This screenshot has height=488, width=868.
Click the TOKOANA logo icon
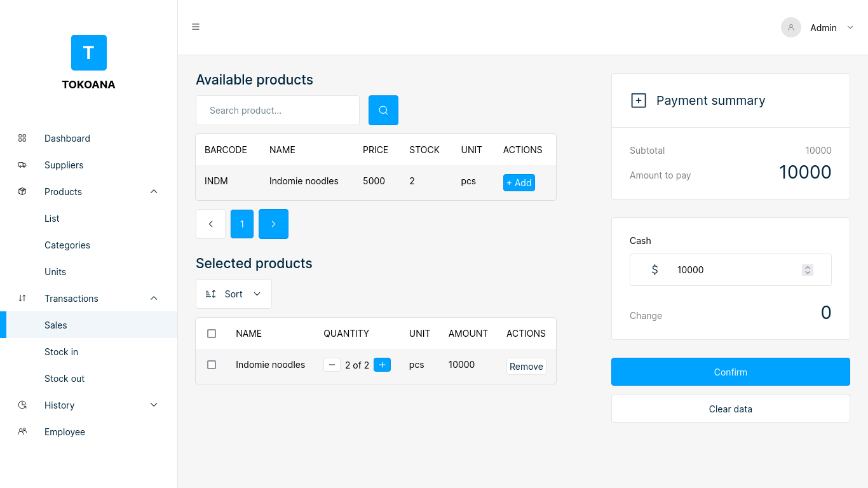coord(89,53)
